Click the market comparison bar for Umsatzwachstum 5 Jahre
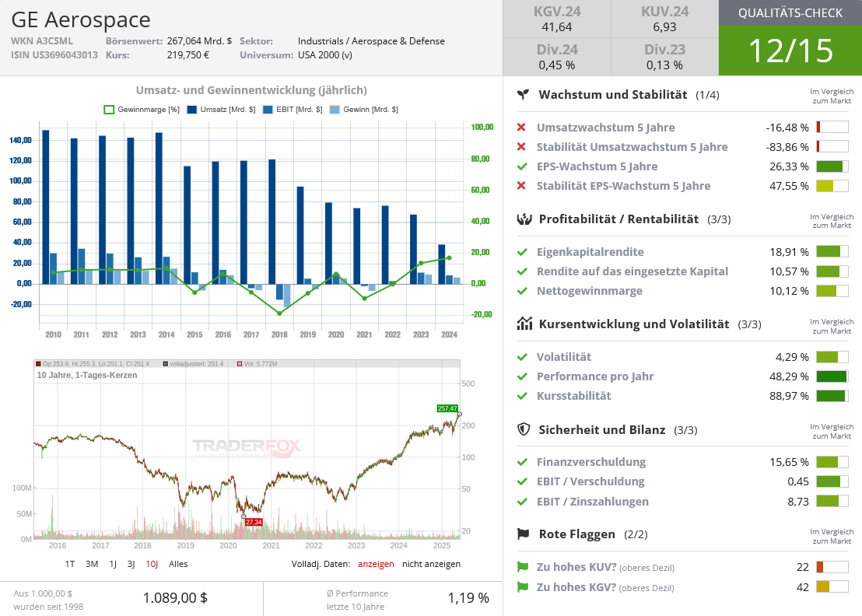The height and width of the screenshot is (616, 862). tap(832, 128)
